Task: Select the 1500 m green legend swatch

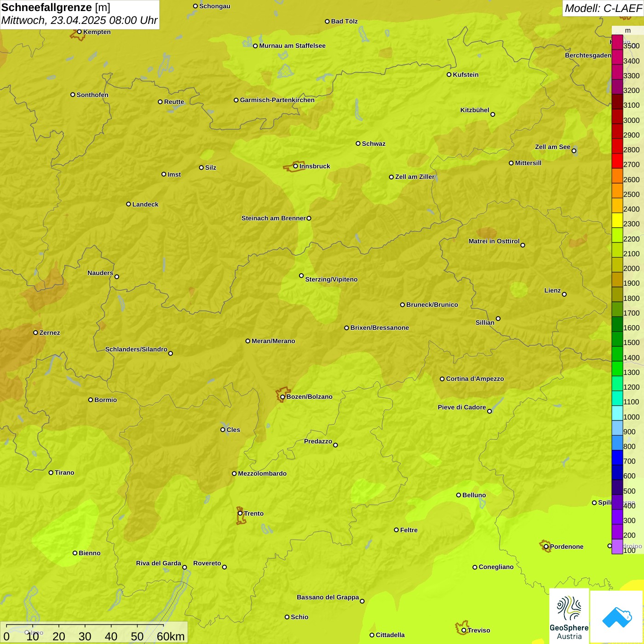Action: tap(617, 339)
